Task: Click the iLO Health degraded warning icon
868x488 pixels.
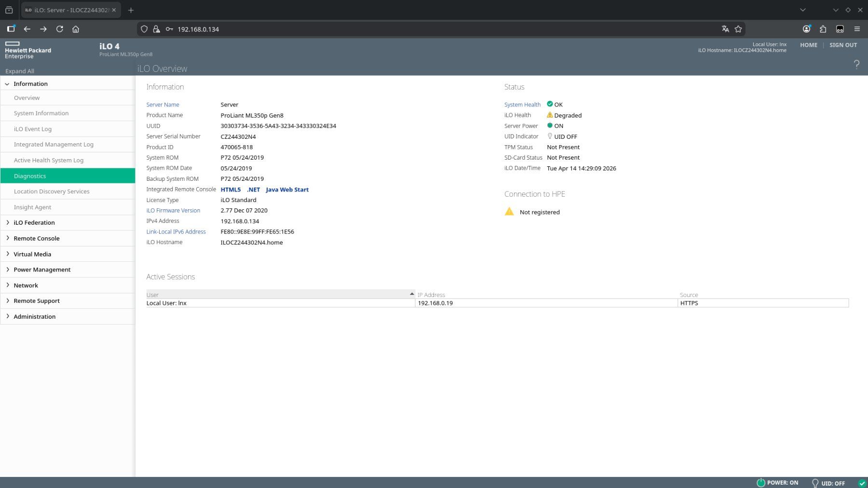Action: pos(550,115)
